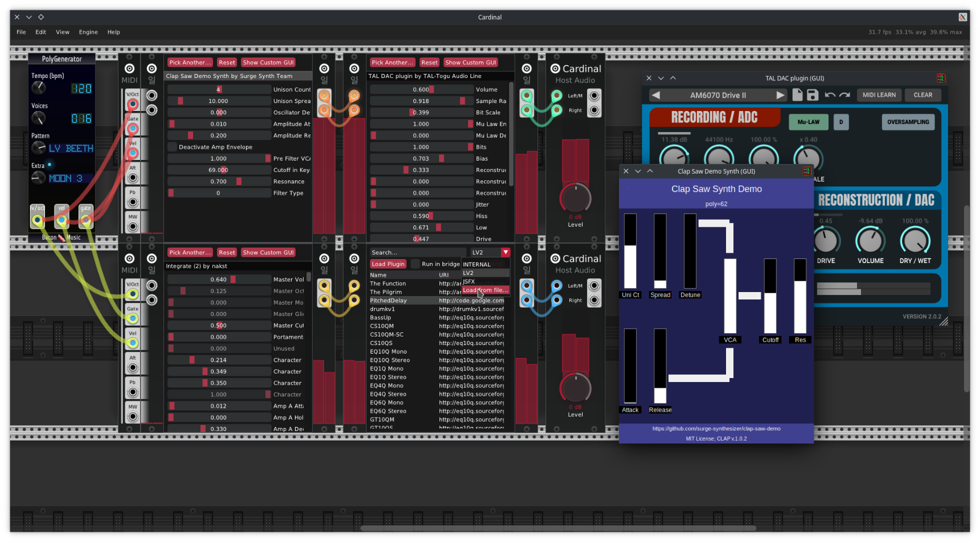Open the Help menu
The height and width of the screenshot is (542, 980).
(114, 32)
